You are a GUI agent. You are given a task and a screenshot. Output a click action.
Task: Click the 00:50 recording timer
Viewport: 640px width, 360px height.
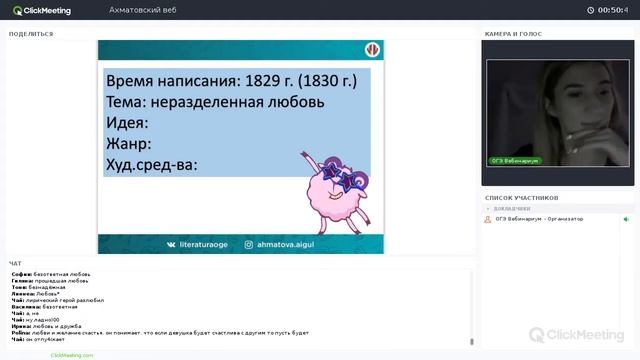point(613,10)
